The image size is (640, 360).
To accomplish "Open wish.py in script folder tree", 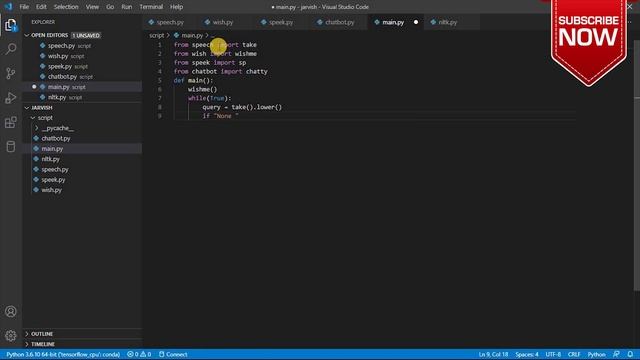I will coord(82,190).
